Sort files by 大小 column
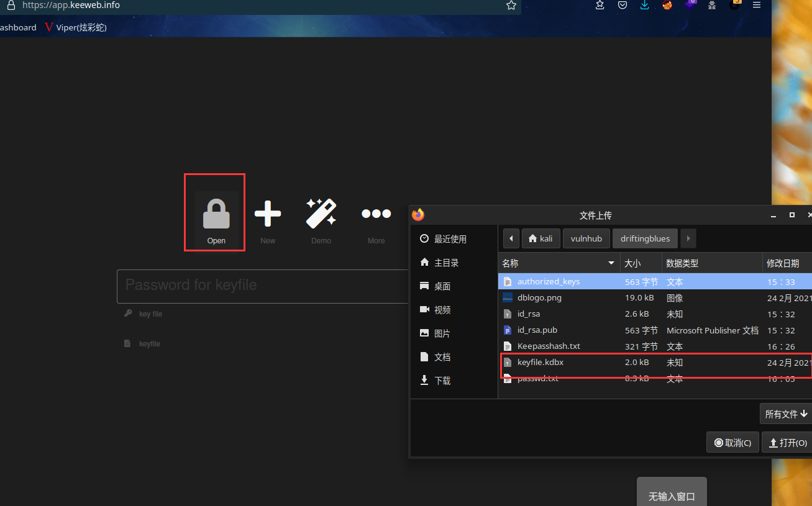The height and width of the screenshot is (506, 812). click(x=641, y=263)
